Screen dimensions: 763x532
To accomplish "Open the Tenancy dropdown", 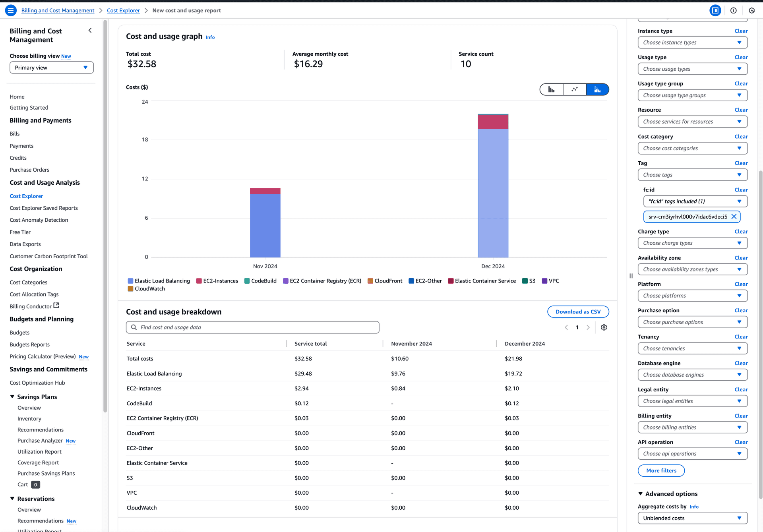I will pyautogui.click(x=693, y=348).
